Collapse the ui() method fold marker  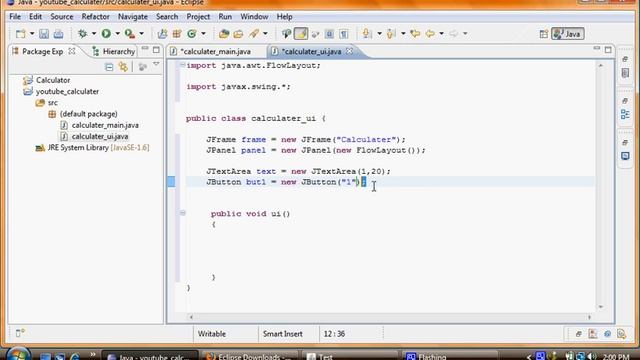click(x=182, y=213)
